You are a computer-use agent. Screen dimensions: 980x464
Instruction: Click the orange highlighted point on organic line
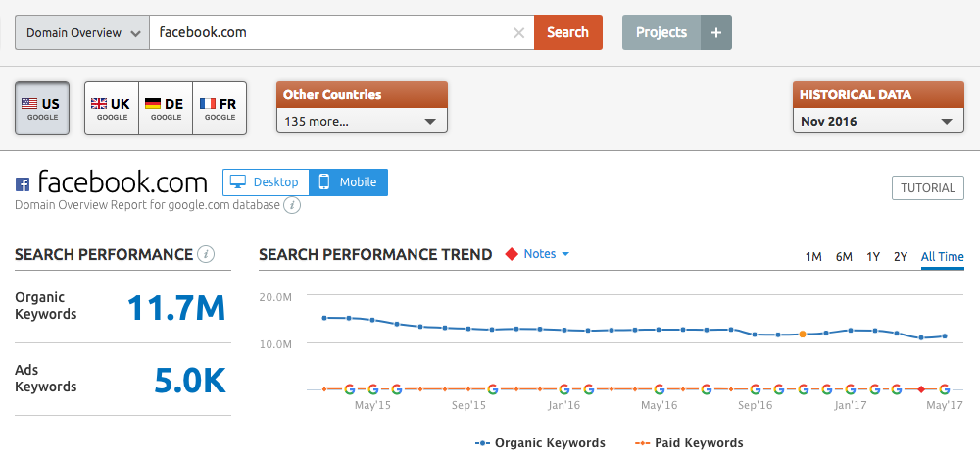tap(802, 335)
